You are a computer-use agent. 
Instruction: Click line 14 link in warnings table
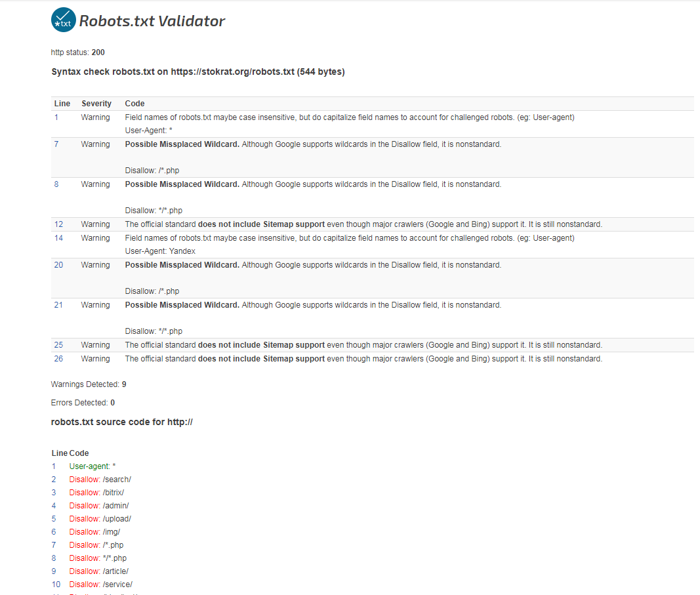[58, 238]
